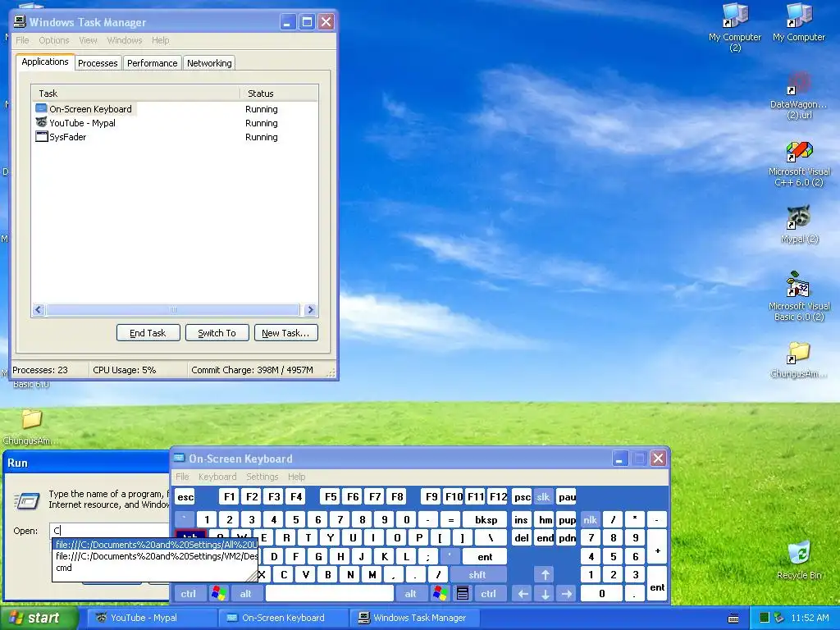Switch to the Networking tab
Image resolution: width=840 pixels, height=630 pixels.
(x=209, y=62)
